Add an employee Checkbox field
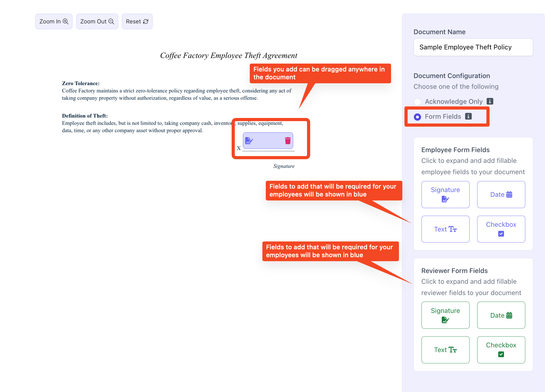 tap(501, 229)
